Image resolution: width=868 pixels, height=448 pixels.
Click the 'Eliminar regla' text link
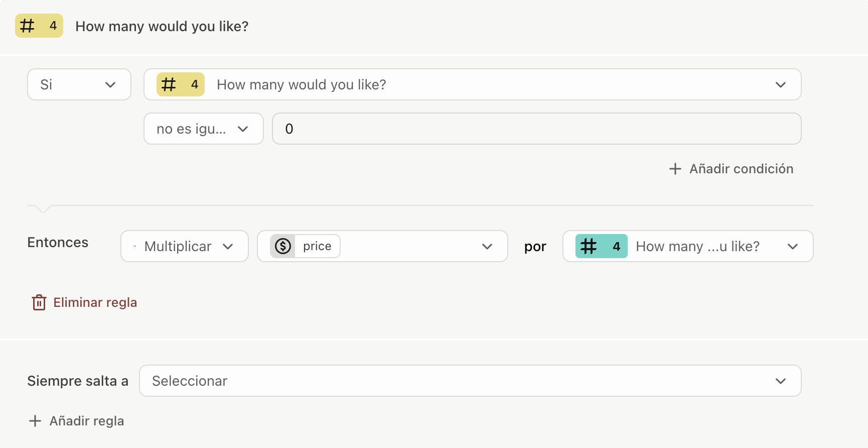(95, 302)
